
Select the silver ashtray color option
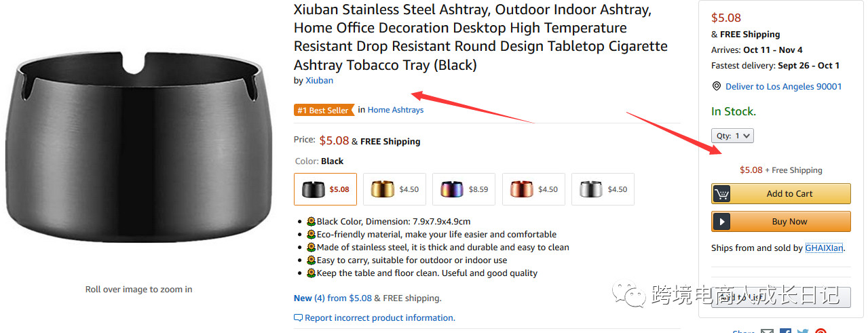603,189
